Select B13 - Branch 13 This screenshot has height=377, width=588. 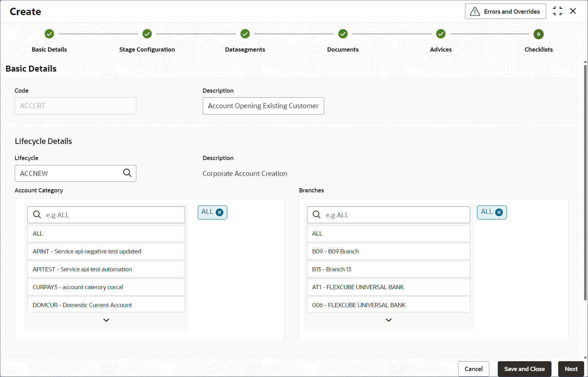(388, 269)
